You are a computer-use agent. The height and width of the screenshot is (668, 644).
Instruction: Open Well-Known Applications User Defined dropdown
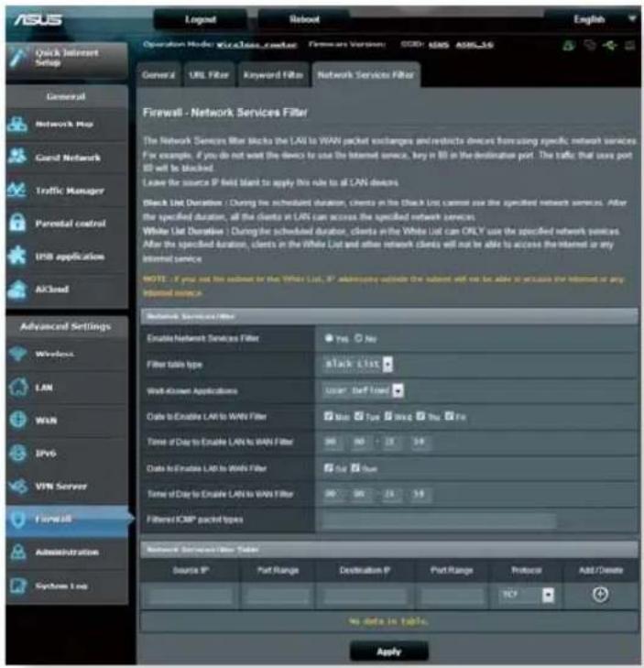[363, 390]
